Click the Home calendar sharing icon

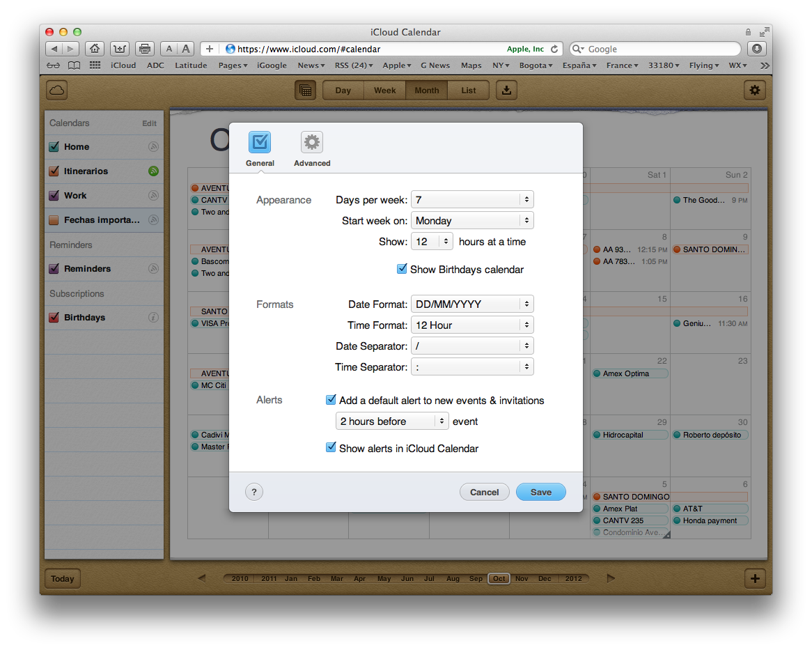pos(153,146)
